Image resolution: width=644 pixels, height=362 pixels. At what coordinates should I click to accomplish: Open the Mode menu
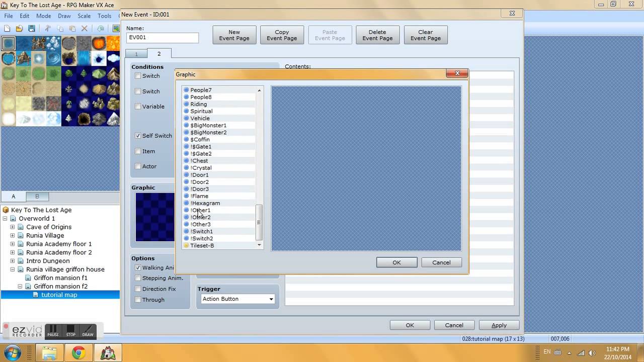44,16
